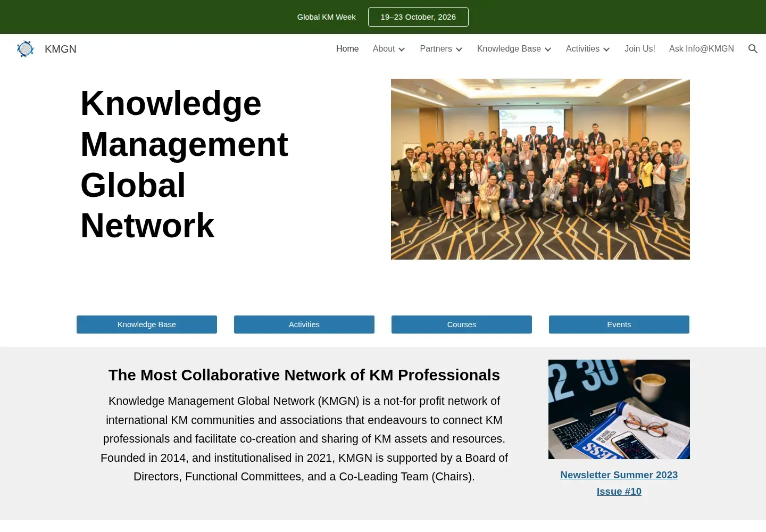Open the group photo of conference attendees
766x532 pixels.
pyautogui.click(x=540, y=169)
